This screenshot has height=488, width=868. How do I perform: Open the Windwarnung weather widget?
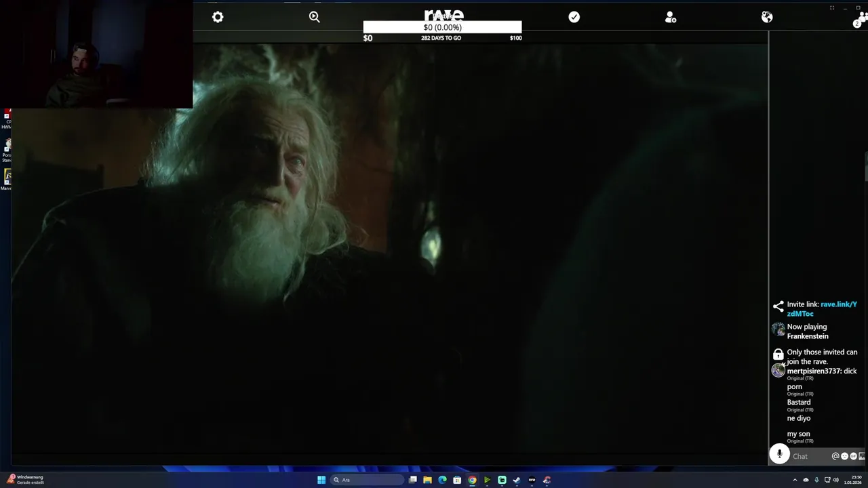[26, 479]
